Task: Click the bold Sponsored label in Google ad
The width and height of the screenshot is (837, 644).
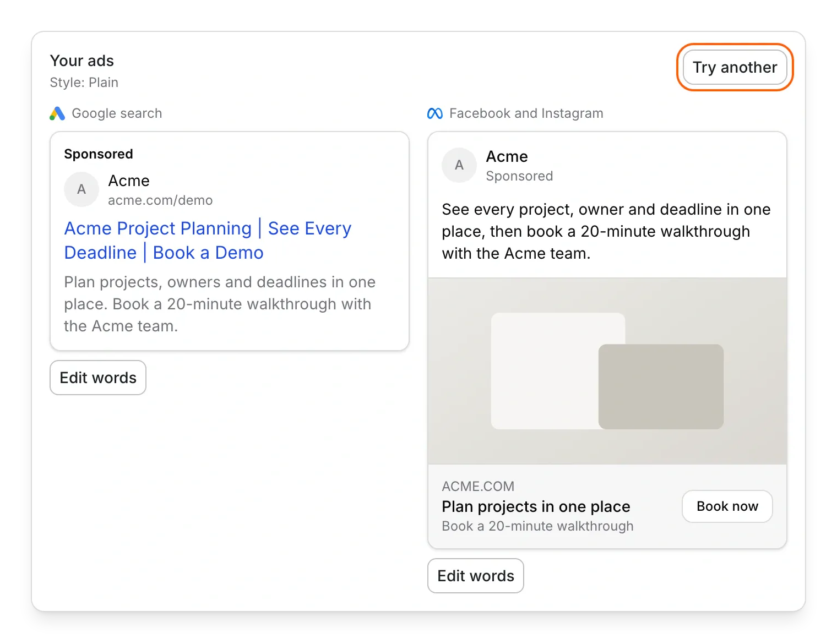Action: [99, 154]
